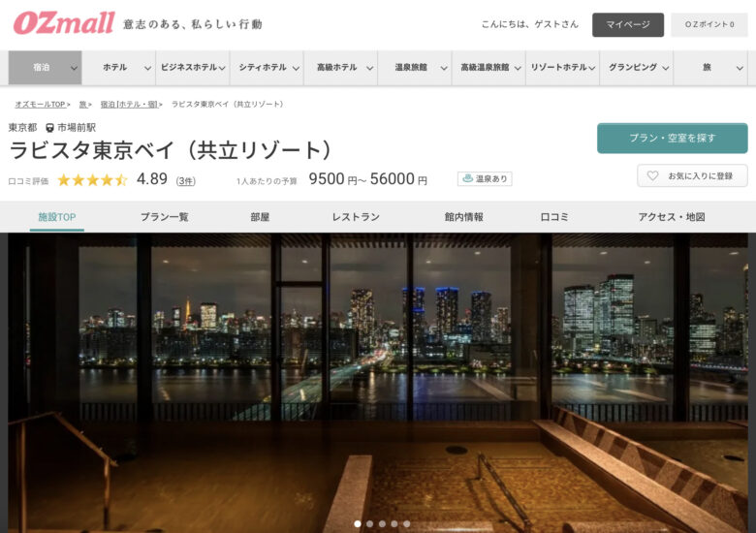The width and height of the screenshot is (756, 533).
Task: Open the 高級温泉旅館 dropdown
Action: [488, 68]
